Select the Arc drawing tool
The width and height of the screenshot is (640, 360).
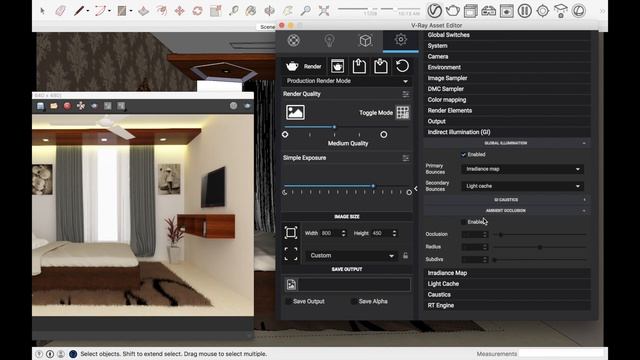100,11
